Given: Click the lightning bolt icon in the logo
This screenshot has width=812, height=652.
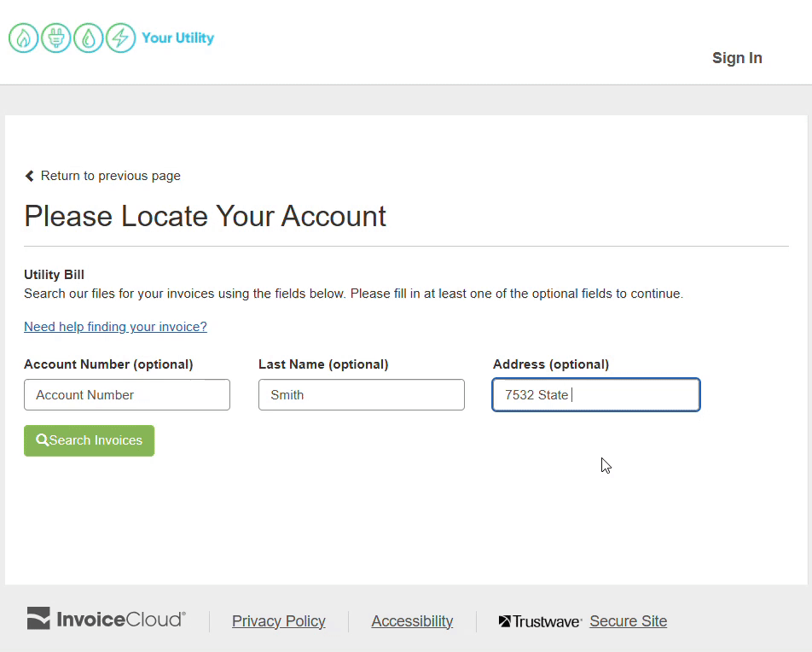Looking at the screenshot, I should [120, 38].
